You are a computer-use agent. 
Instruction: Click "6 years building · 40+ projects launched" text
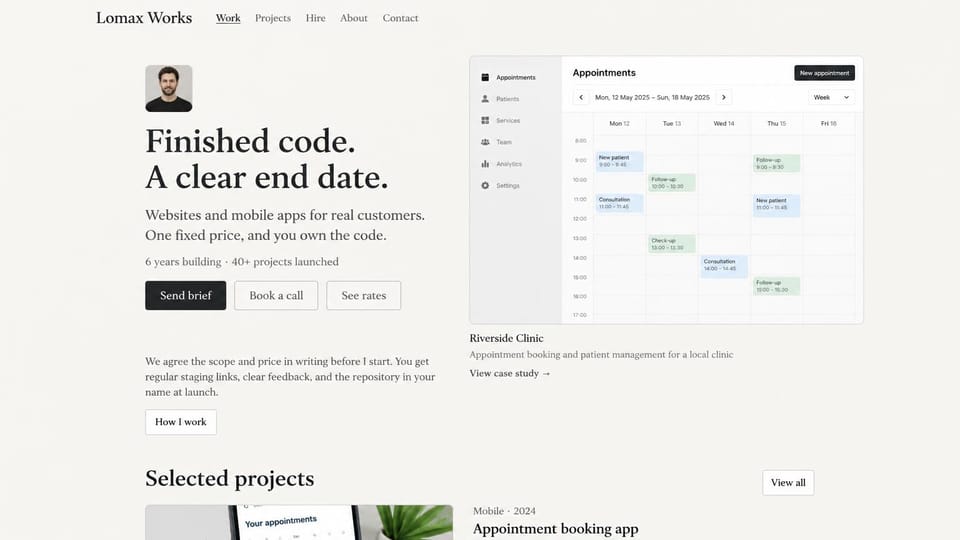(242, 261)
